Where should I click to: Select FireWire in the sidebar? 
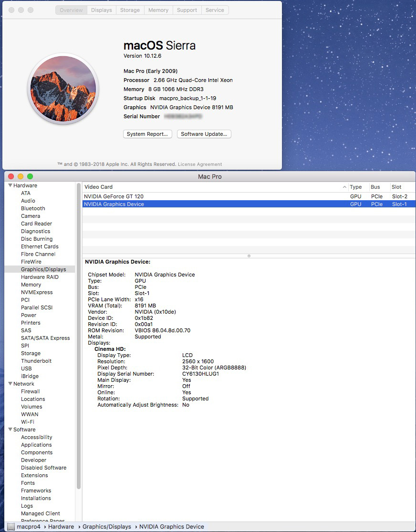tap(31, 262)
